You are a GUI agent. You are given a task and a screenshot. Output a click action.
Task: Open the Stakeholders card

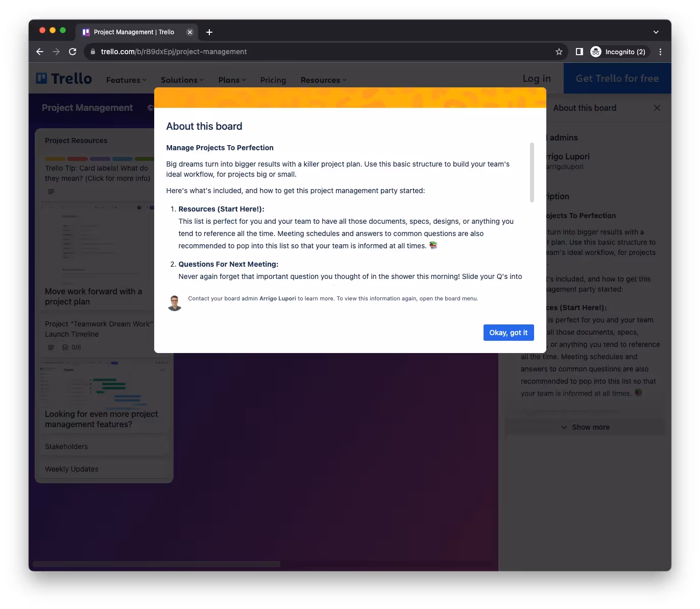(104, 447)
